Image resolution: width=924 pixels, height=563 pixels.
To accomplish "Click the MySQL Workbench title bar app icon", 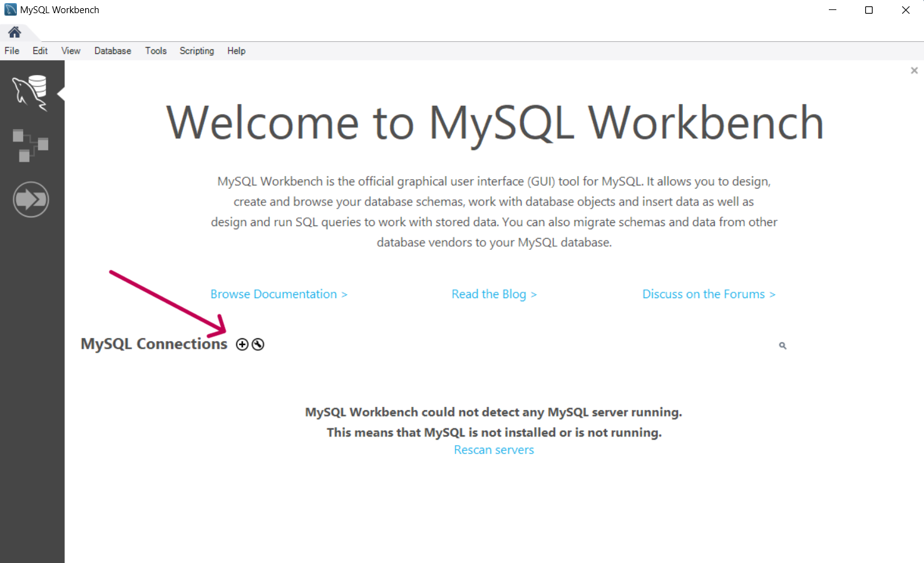I will (x=10, y=10).
